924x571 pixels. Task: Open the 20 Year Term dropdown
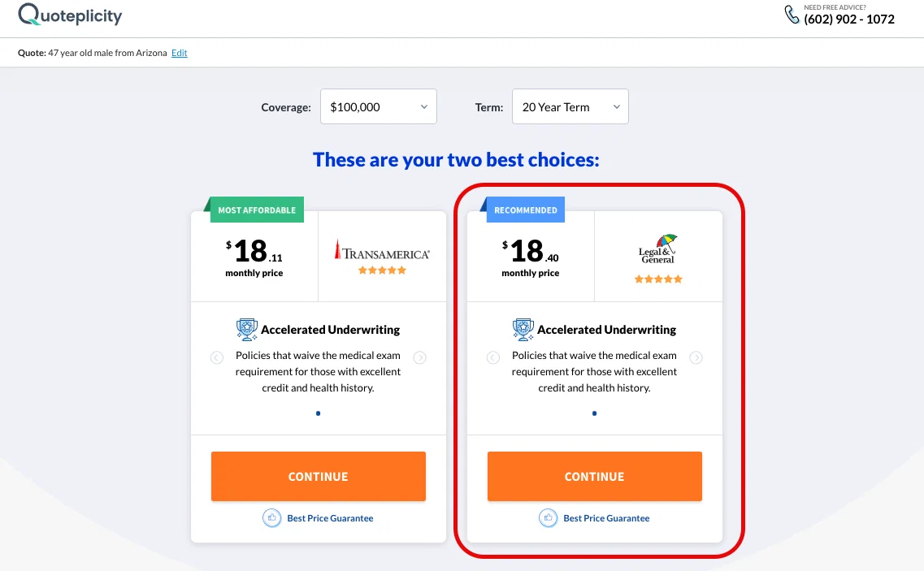(570, 106)
